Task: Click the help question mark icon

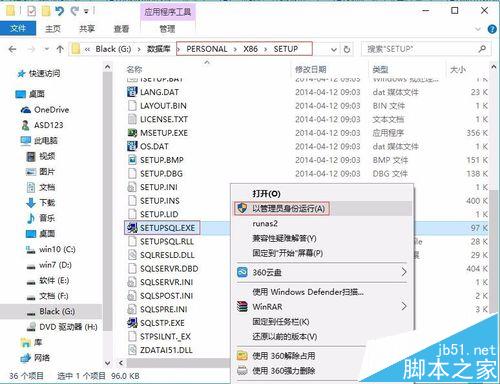Action: click(492, 29)
